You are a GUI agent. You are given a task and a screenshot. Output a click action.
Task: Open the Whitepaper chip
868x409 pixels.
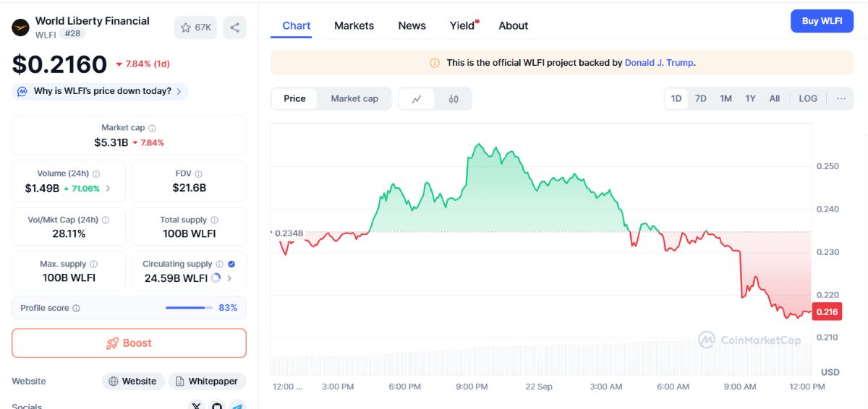(x=207, y=382)
